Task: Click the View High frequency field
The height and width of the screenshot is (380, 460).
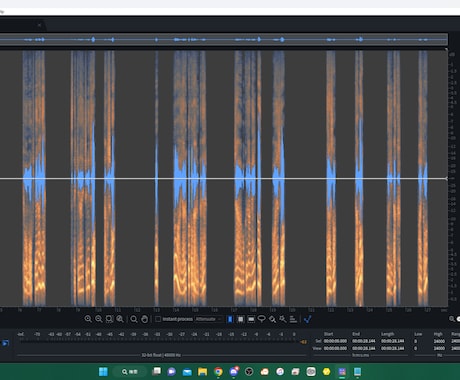Action: [x=439, y=348]
